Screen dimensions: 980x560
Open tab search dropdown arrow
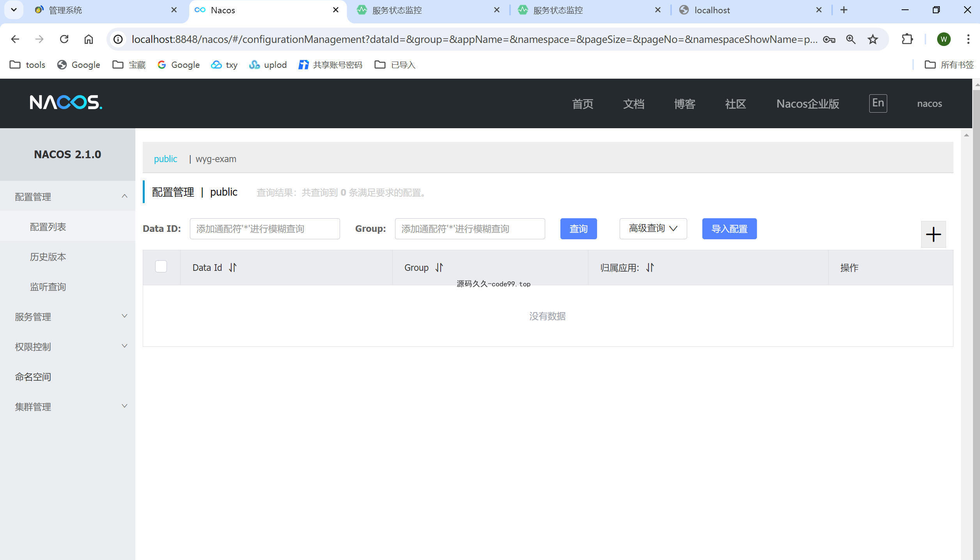(x=14, y=10)
